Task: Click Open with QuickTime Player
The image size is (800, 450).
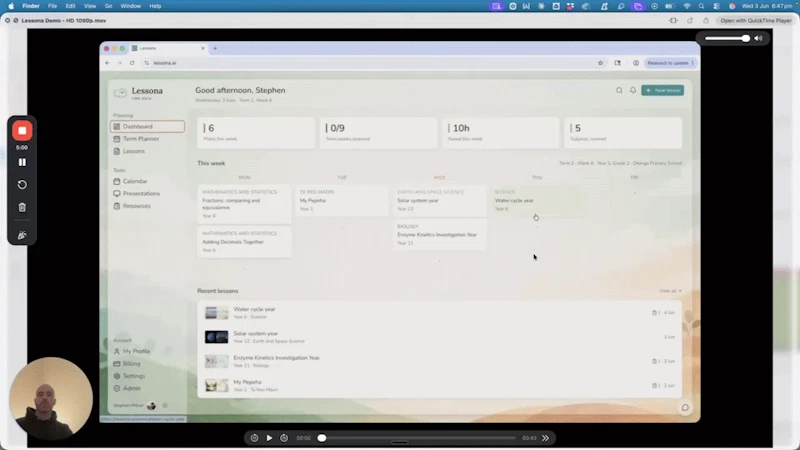Action: tap(756, 20)
